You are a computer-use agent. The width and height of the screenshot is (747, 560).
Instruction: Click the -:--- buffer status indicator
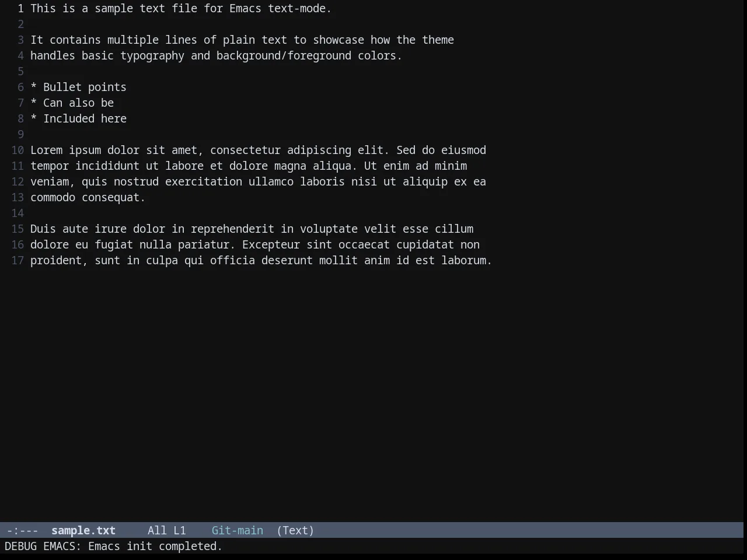click(x=22, y=530)
